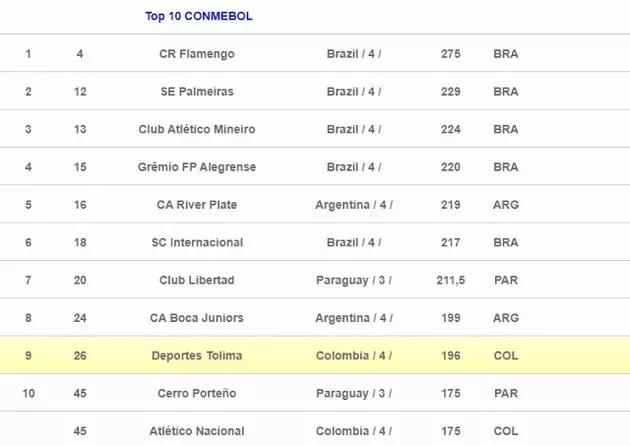Image resolution: width=630 pixels, height=446 pixels.
Task: Click CA Boca Juniors club name
Action: 197,318
